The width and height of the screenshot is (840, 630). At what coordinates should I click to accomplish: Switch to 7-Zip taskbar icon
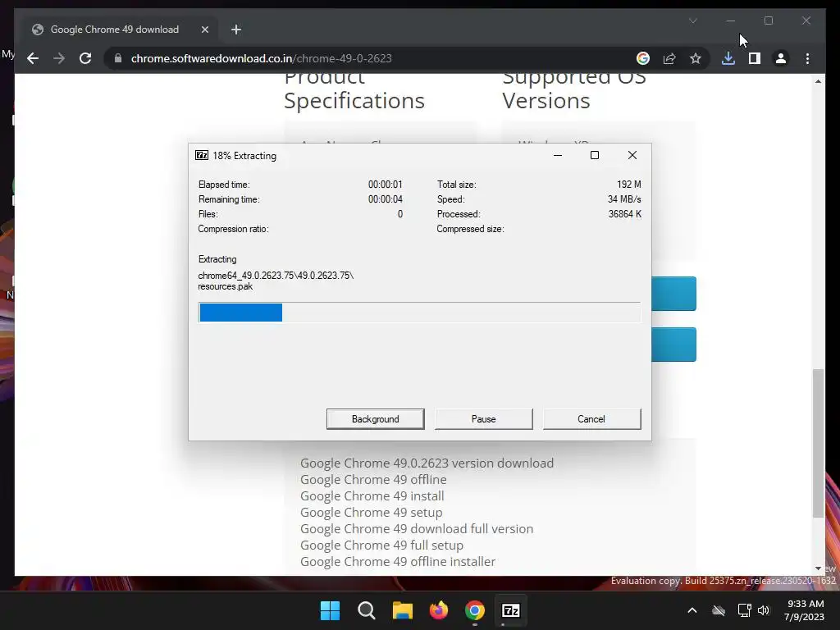click(511, 610)
